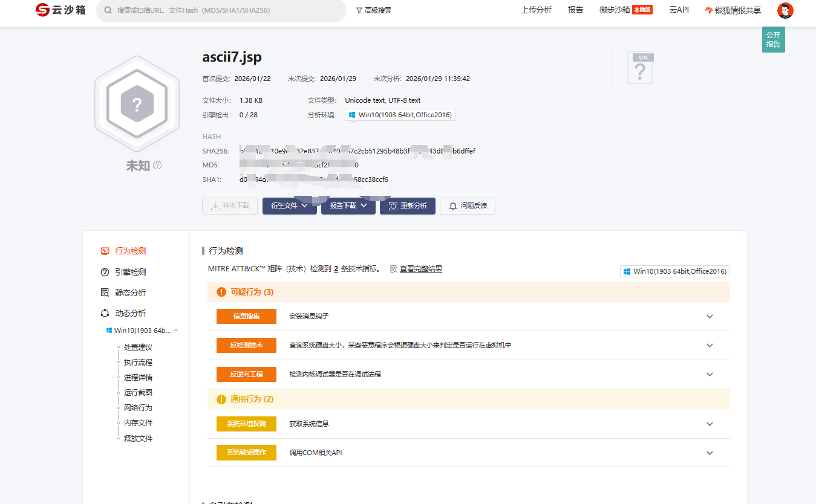The image size is (816, 504).
Task: Click the user avatar icon
Action: pyautogui.click(x=785, y=10)
